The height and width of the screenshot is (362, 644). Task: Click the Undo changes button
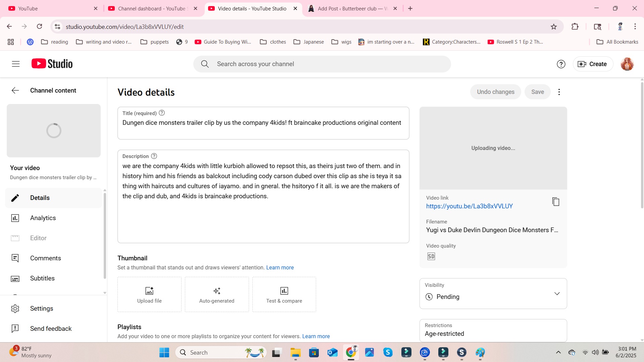click(495, 92)
